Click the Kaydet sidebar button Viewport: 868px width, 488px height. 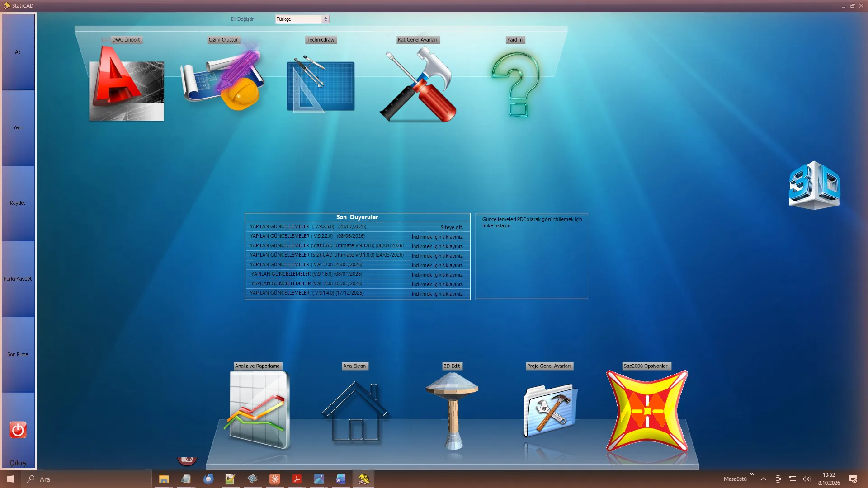coord(18,203)
